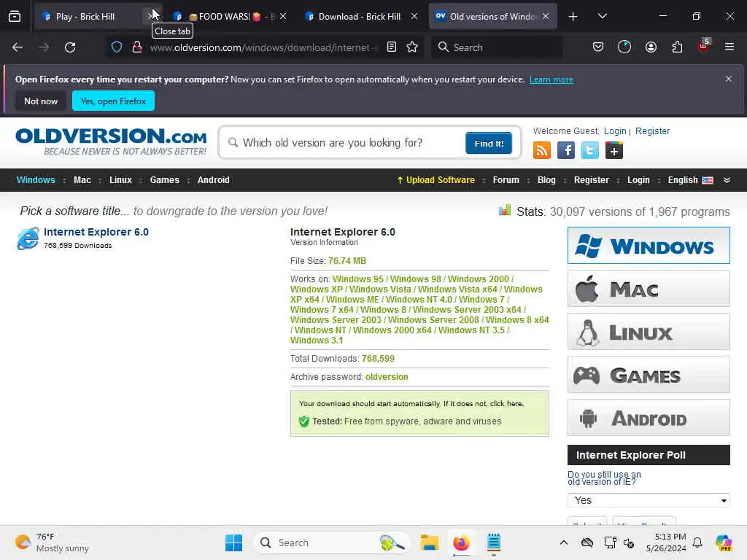Viewport: 747px width, 560px height.
Task: Click the Games platform banner
Action: [649, 374]
